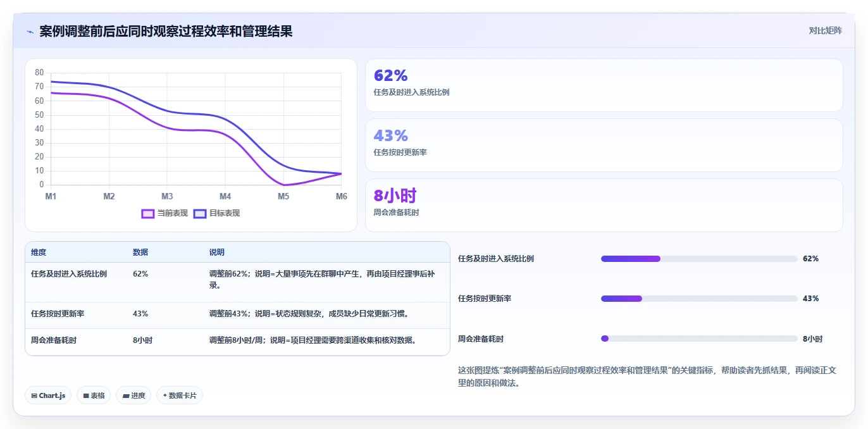
Task: Open the 62% data card
Action: point(604,85)
